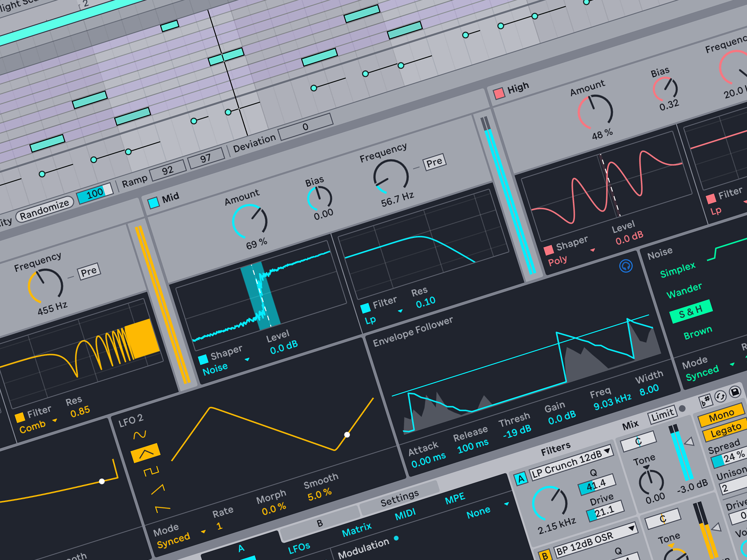Select the Wander noise type
This screenshot has height=560, width=747.
(684, 290)
